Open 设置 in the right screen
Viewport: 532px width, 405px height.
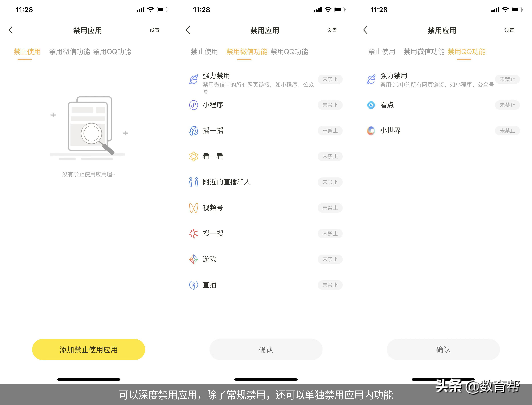click(509, 30)
